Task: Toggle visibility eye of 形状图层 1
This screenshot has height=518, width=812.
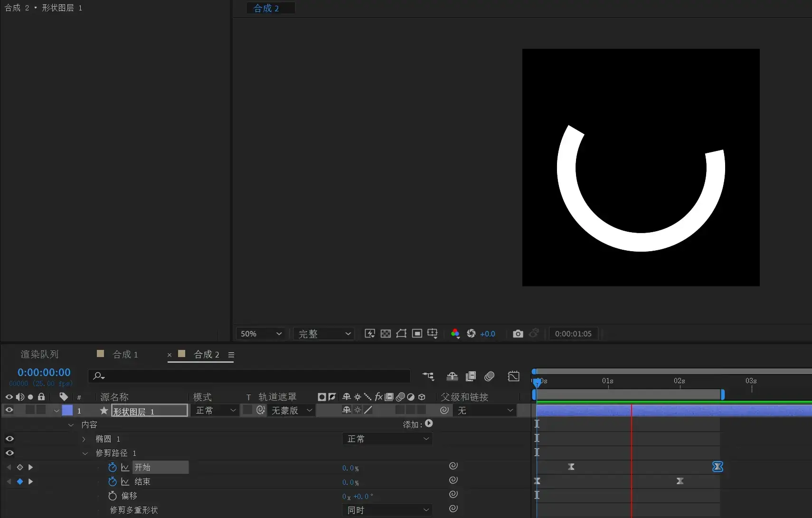Action: 9,410
